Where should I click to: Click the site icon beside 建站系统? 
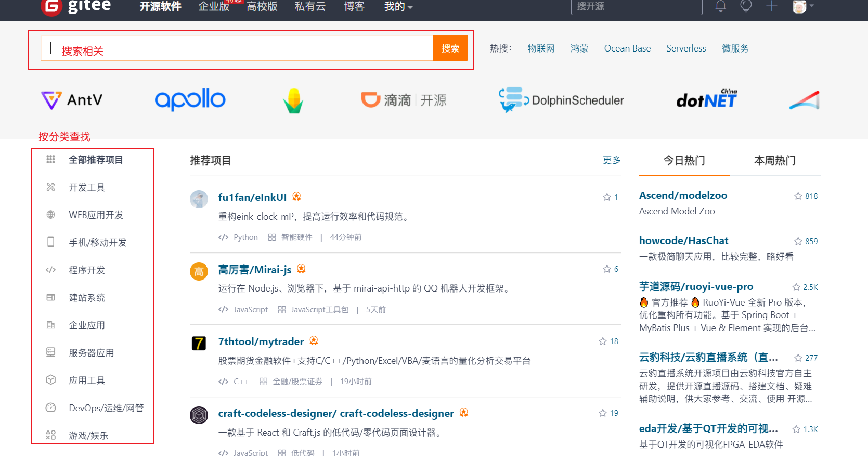tap(50, 297)
